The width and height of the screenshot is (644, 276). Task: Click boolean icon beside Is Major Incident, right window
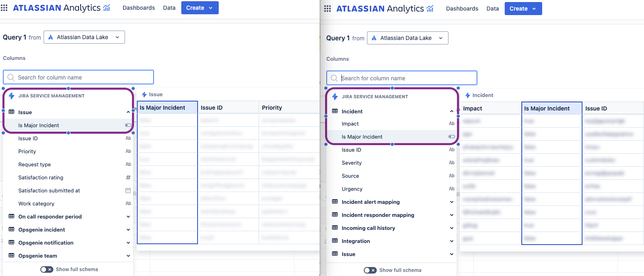[451, 137]
